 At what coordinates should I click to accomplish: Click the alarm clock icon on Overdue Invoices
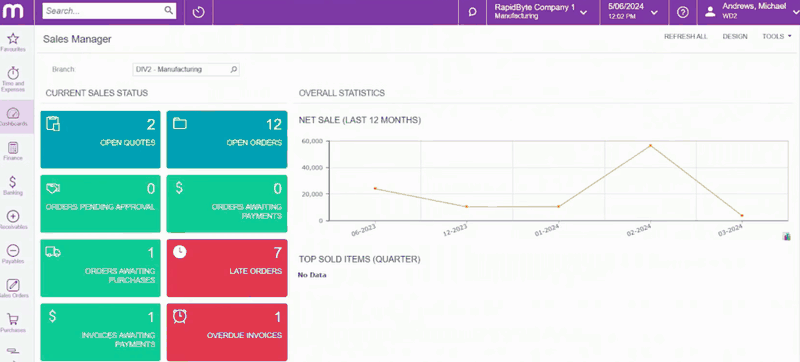click(180, 316)
